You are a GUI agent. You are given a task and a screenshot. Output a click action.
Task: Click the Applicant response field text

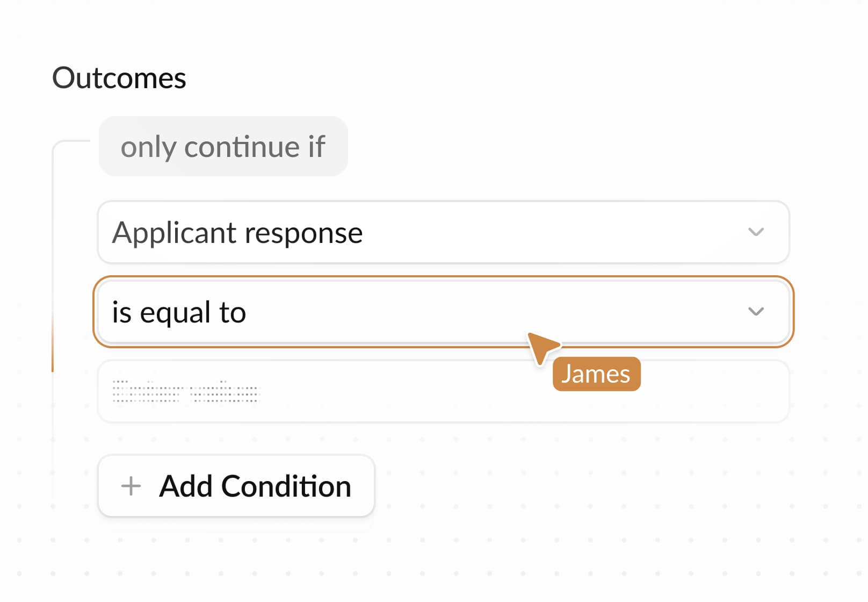(237, 233)
